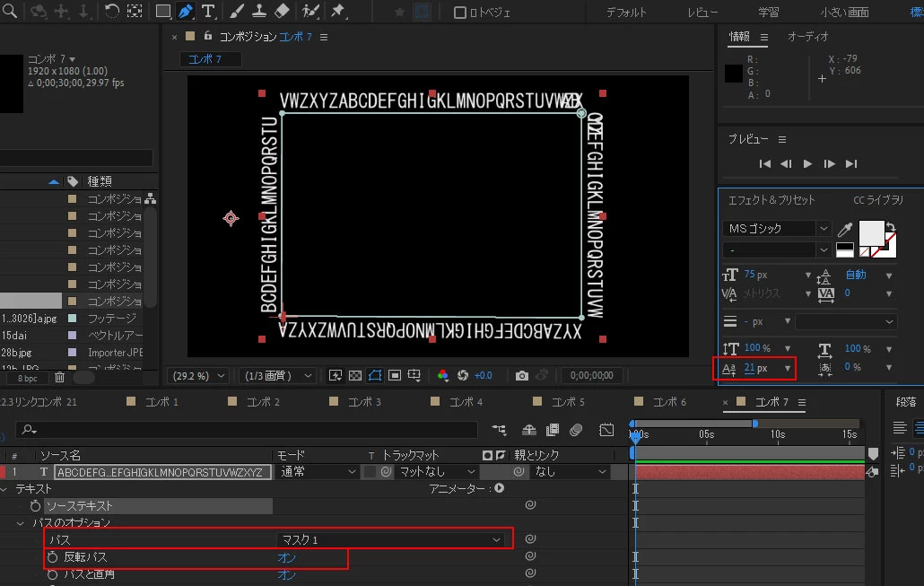924x586 pixels.
Task: Swap fill and stroke colors
Action: tap(891, 227)
